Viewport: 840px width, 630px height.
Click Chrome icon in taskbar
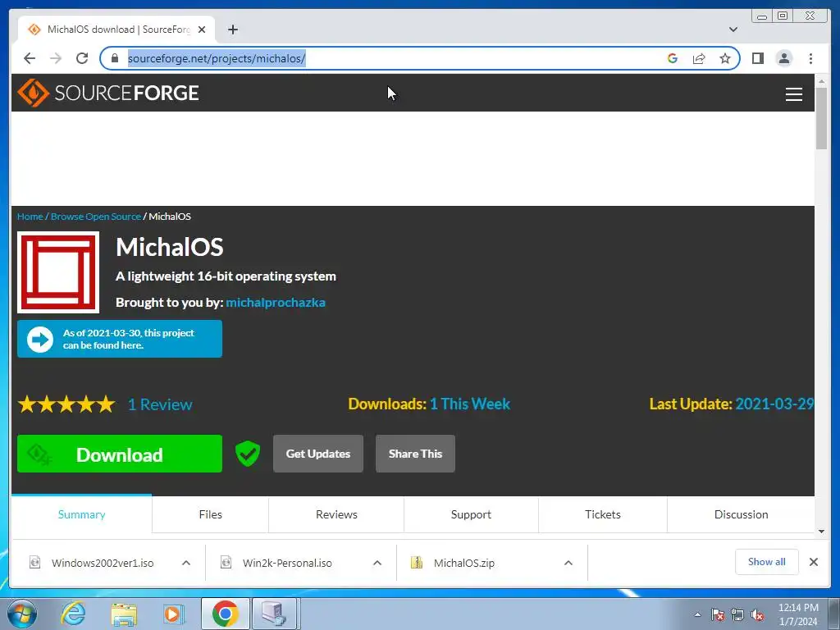point(225,614)
